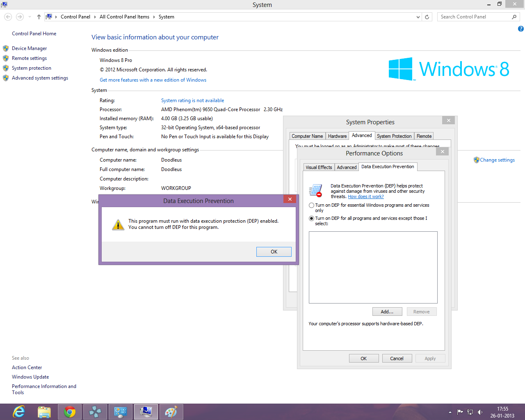Open File Explorer taskbar icon

tap(44, 412)
